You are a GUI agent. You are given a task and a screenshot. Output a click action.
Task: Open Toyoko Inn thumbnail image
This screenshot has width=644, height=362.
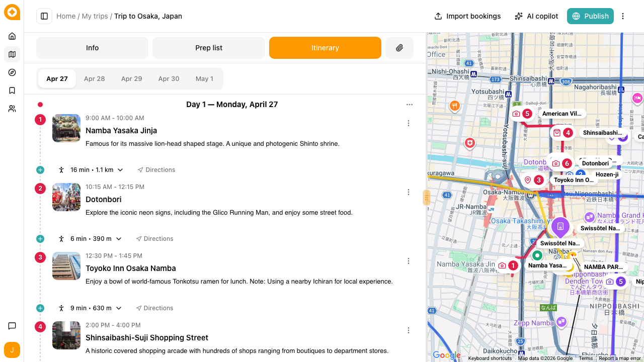(66, 266)
